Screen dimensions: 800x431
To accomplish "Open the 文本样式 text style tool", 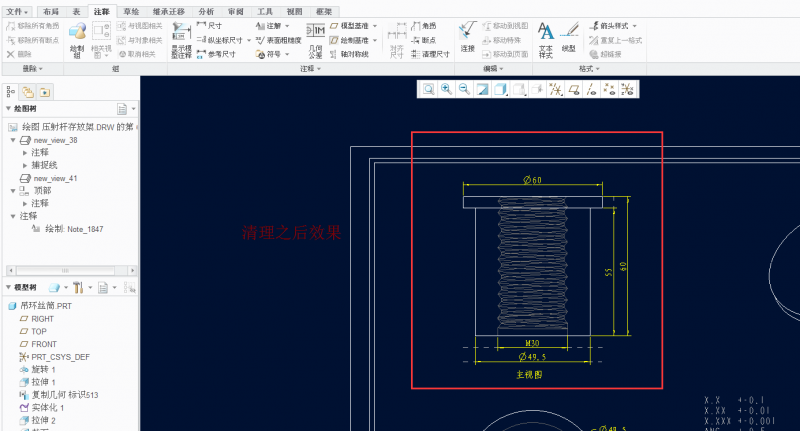I will click(x=546, y=40).
